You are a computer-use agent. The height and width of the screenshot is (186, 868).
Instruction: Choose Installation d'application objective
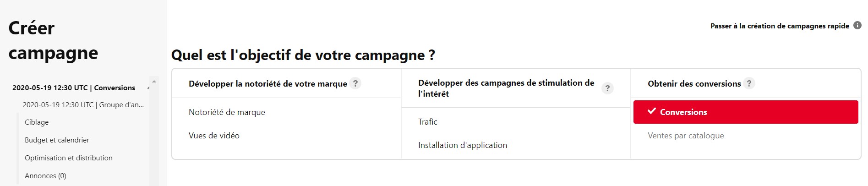[463, 145]
